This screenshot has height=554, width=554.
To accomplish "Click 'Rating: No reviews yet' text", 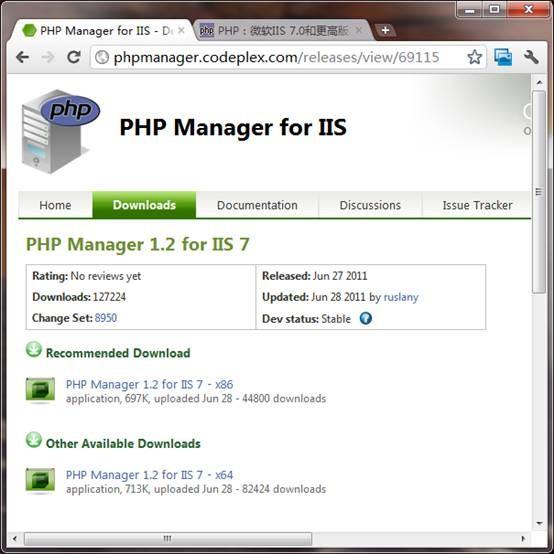I will click(87, 276).
